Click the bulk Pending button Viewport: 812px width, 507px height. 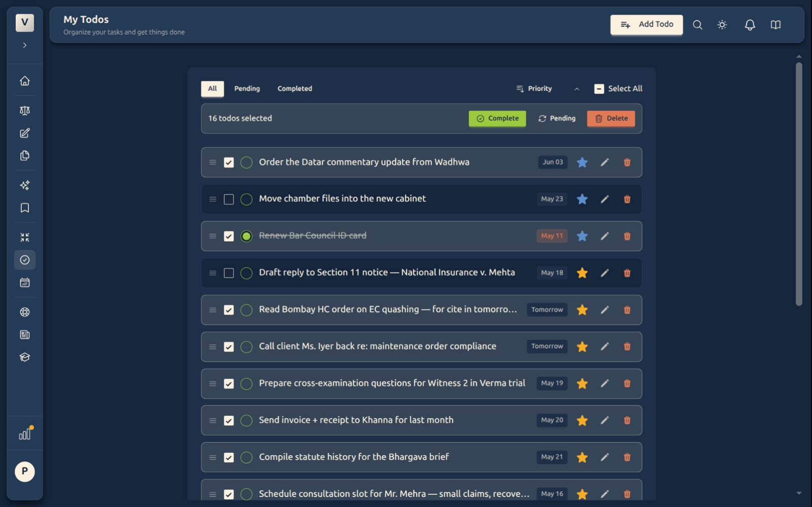[x=557, y=119]
